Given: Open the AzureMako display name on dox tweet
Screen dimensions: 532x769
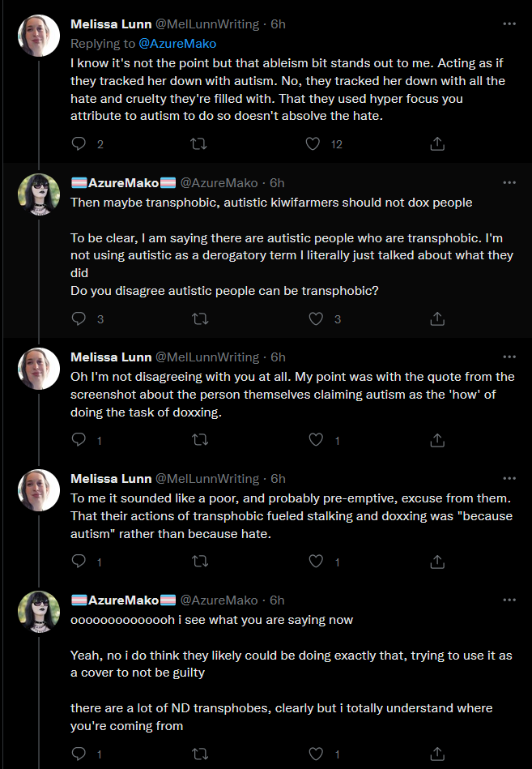Looking at the screenshot, I should coord(123,183).
